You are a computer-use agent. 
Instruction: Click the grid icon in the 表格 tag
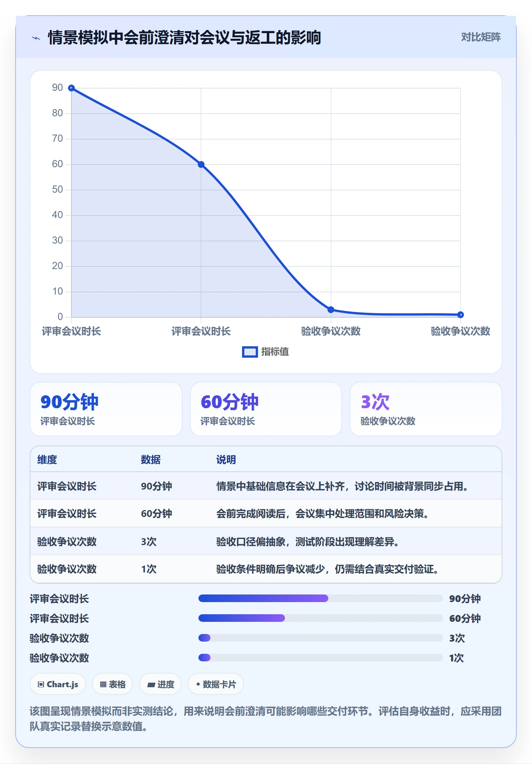(103, 685)
